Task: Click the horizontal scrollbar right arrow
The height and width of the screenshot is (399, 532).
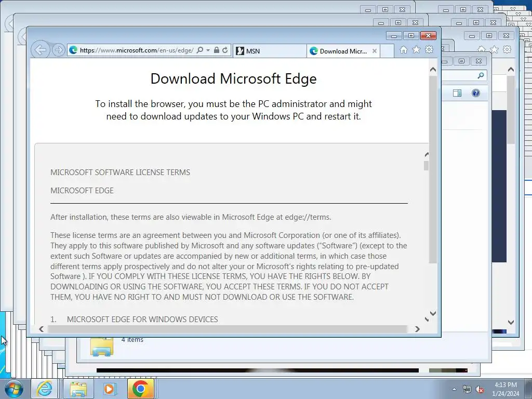Action: coord(417,329)
